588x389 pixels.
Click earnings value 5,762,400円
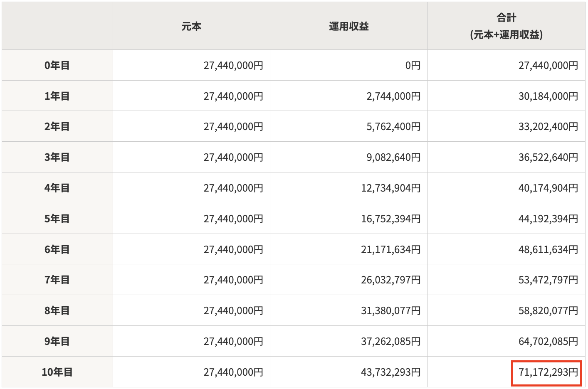point(393,126)
